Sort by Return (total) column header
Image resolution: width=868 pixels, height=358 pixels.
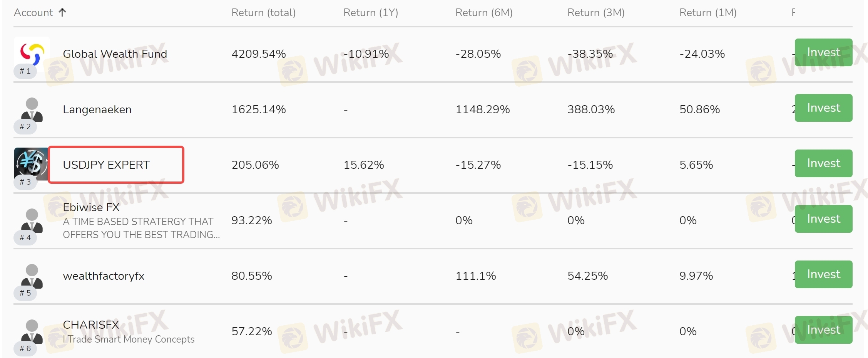263,13
